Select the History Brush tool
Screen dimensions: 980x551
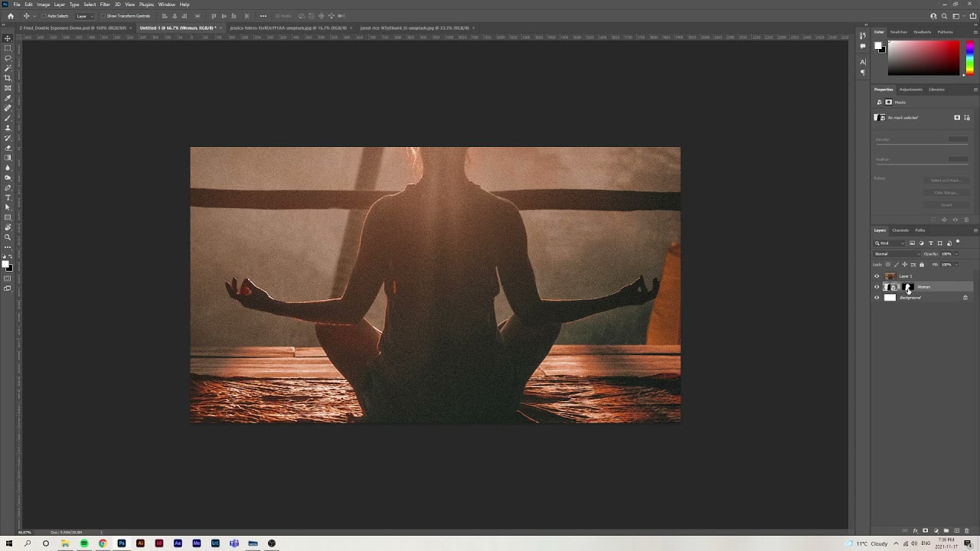click(8, 138)
